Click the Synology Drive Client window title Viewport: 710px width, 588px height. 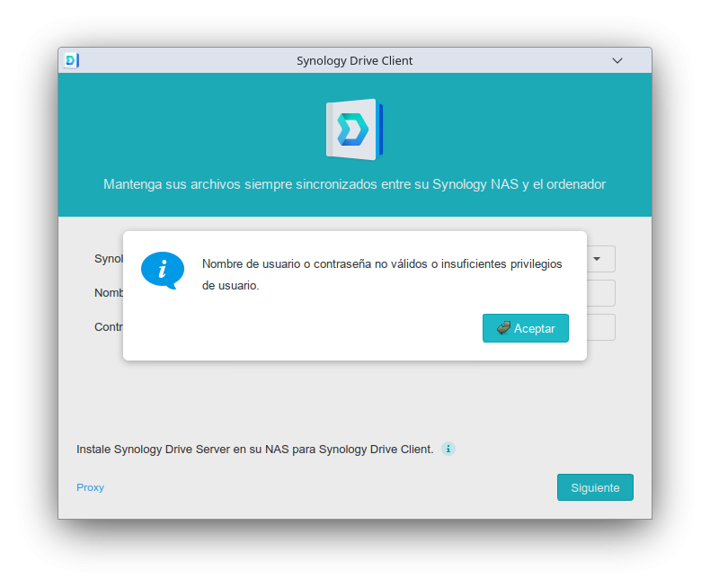354,60
